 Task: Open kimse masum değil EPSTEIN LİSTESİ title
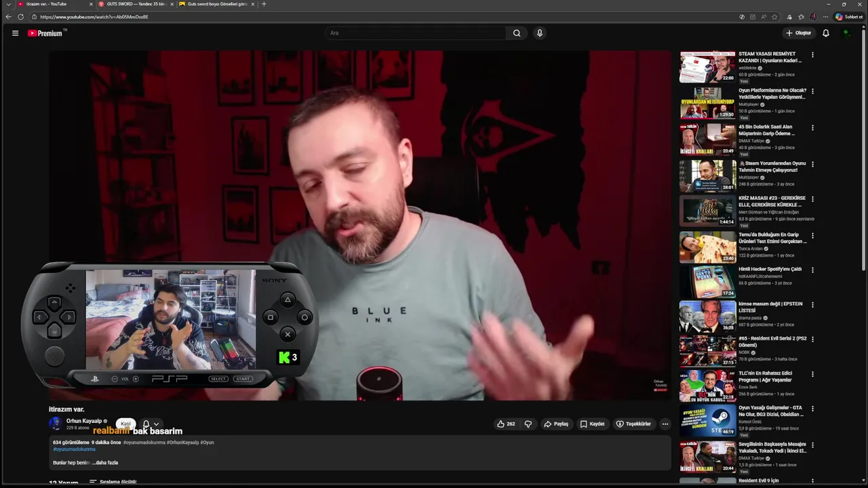[770, 307]
